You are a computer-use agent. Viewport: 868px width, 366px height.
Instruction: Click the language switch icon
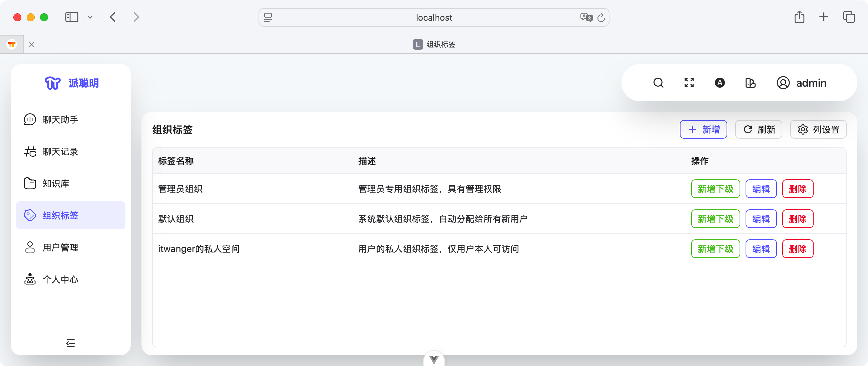click(720, 83)
